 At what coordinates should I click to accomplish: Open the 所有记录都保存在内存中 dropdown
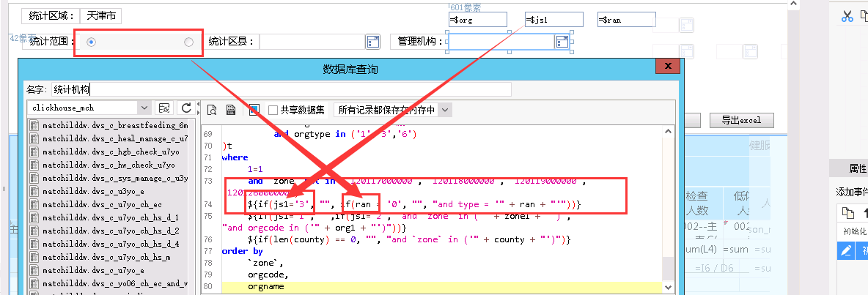(445, 110)
